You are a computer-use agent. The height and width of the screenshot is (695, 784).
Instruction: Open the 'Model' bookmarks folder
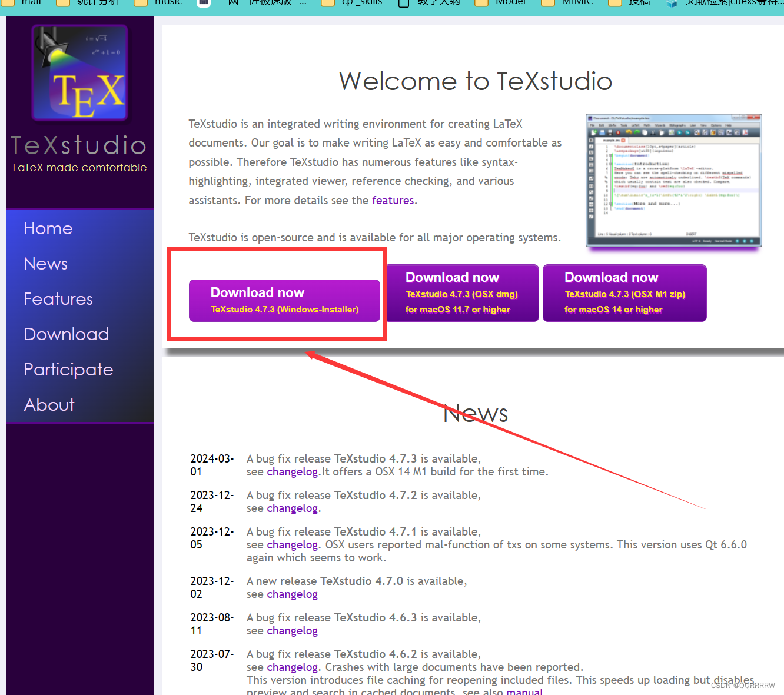[x=501, y=2]
